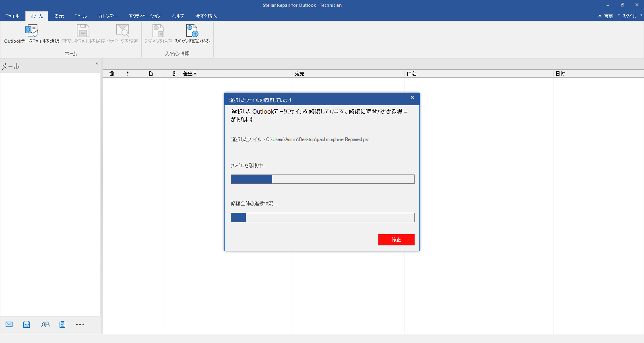Collapse the メール pane arrow
This screenshot has height=343, width=644.
[x=97, y=64]
